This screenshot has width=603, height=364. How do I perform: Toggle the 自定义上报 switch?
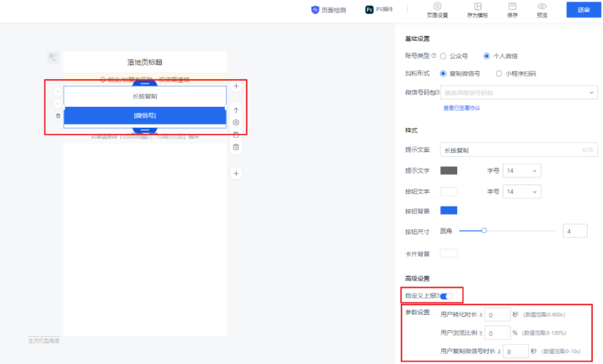[446, 296]
